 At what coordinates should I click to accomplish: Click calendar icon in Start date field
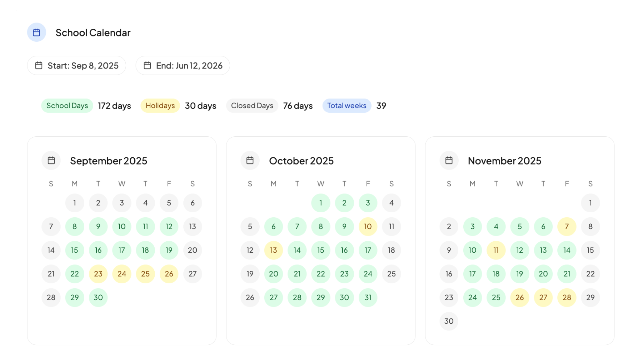39,66
